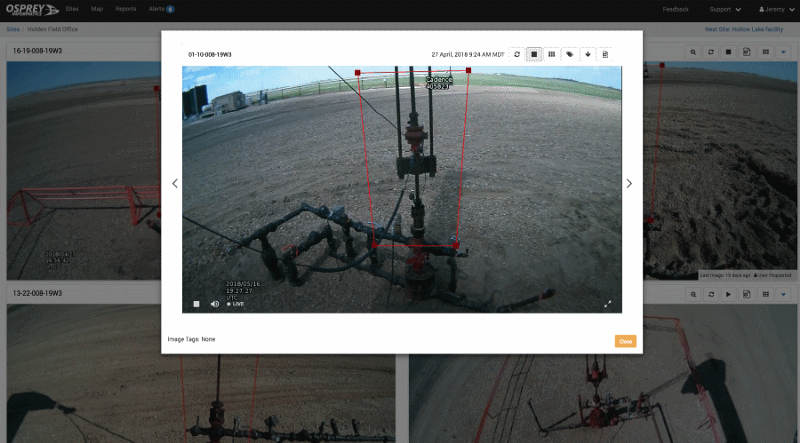This screenshot has width=800, height=443.
Task: Open the Alerts page with badge
Action: coord(160,8)
